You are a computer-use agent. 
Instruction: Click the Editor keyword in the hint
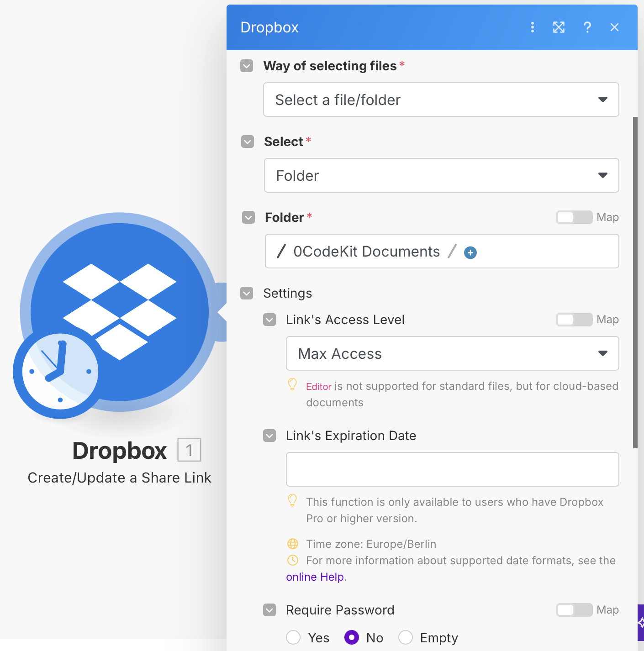coord(318,387)
